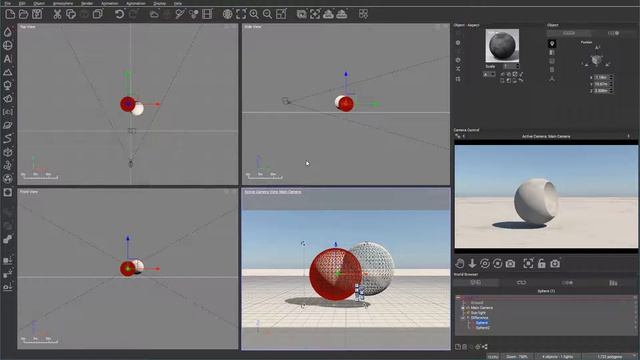Undo the last action

[119, 14]
